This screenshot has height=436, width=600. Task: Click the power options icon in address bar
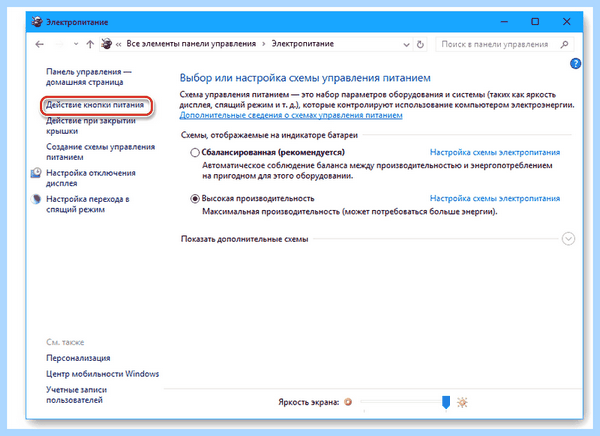point(107,44)
